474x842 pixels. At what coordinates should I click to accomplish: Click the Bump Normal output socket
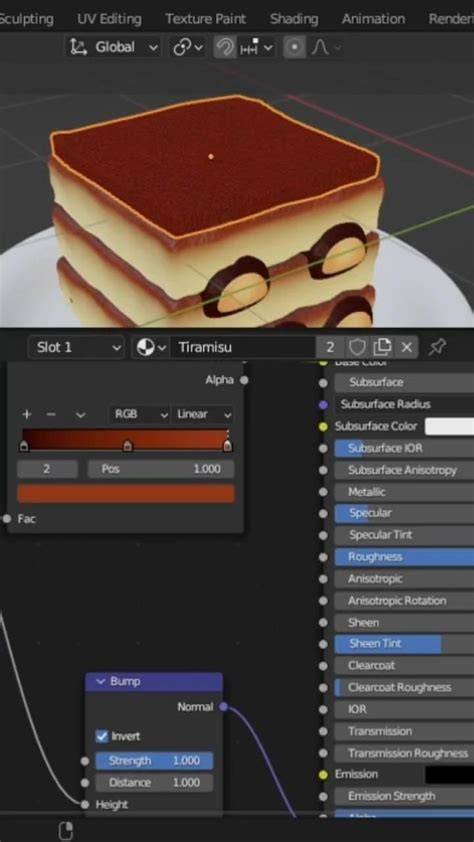pos(223,707)
